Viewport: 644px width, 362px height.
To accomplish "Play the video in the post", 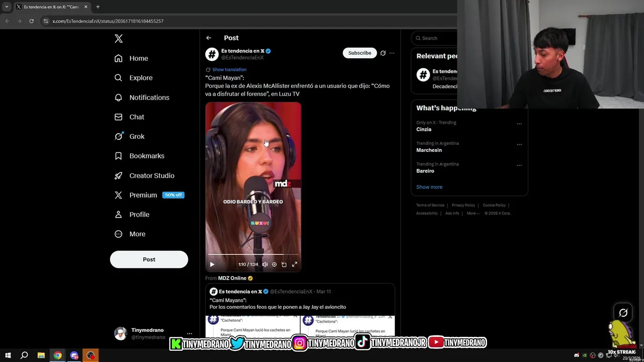I will pos(212,264).
